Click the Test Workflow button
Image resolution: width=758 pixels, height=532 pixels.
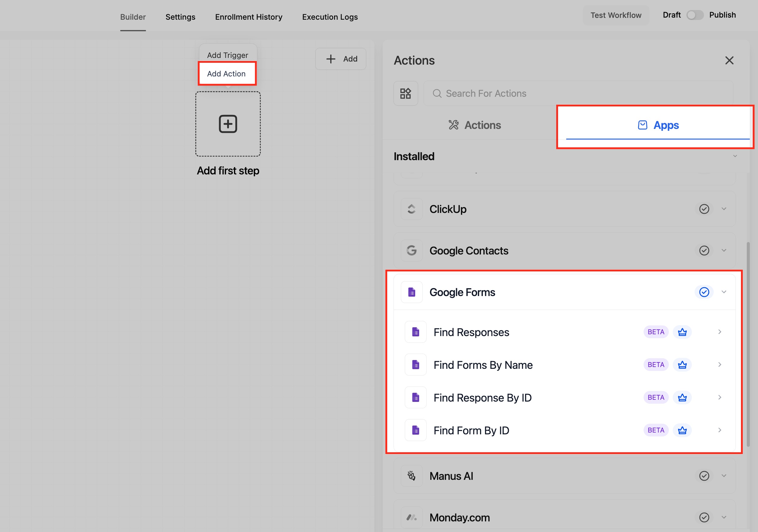616,15
